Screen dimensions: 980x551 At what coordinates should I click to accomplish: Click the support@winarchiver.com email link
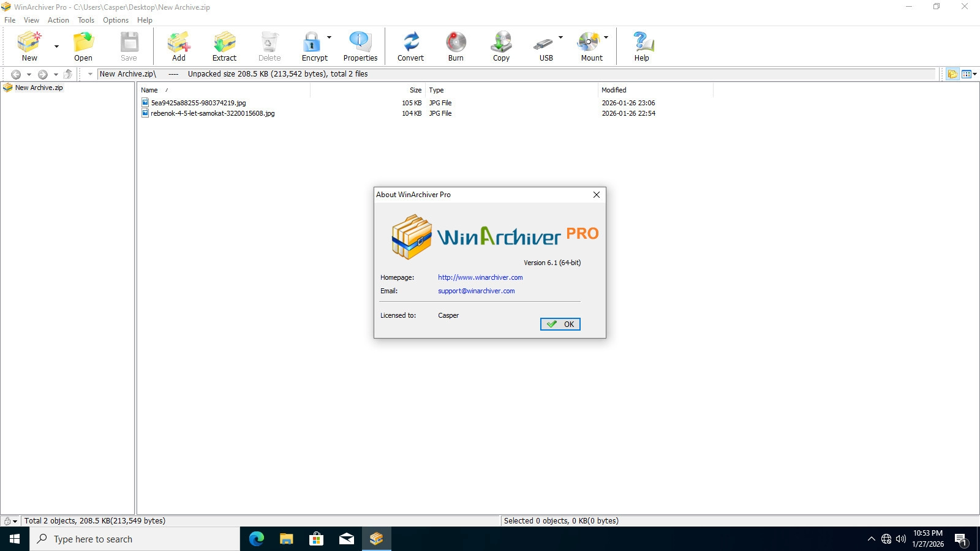pos(476,291)
